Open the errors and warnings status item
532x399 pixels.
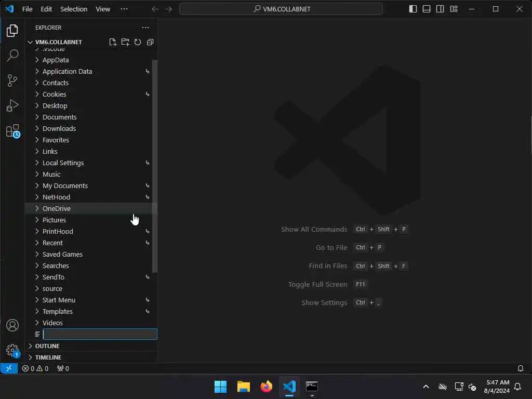click(x=35, y=368)
